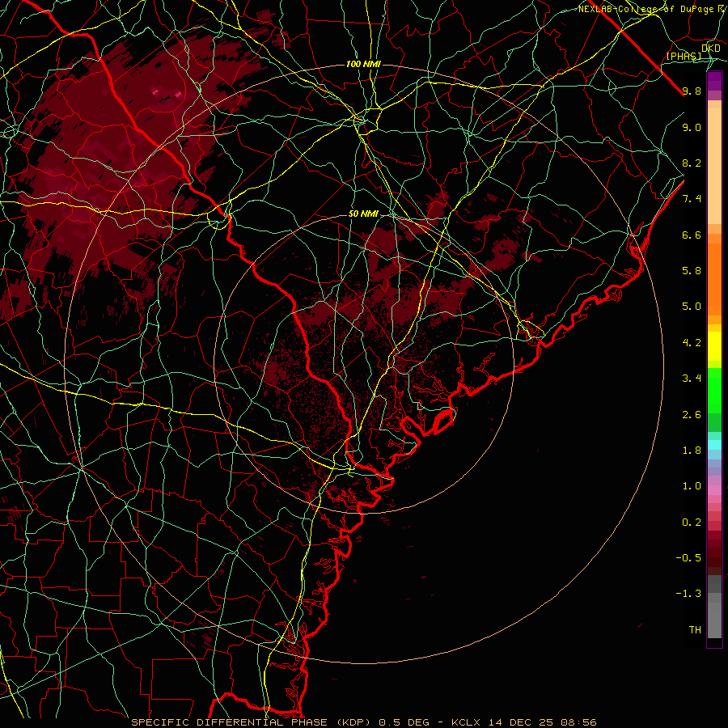Click the 6.6 value on the scale

[692, 235]
